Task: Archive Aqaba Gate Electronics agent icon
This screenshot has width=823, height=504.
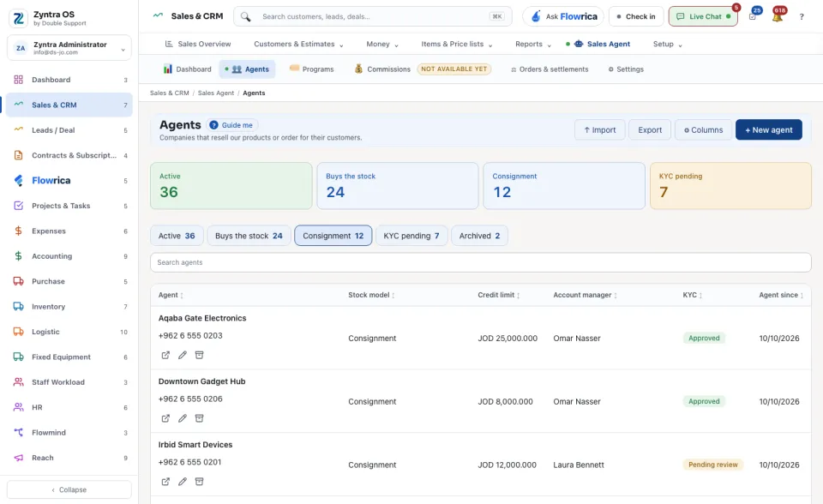Action: [x=199, y=356]
